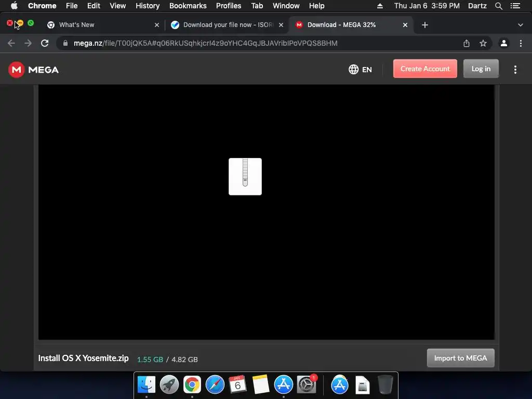The image size is (532, 399).
Task: Open the Notification Center list icon
Action: [515, 6]
